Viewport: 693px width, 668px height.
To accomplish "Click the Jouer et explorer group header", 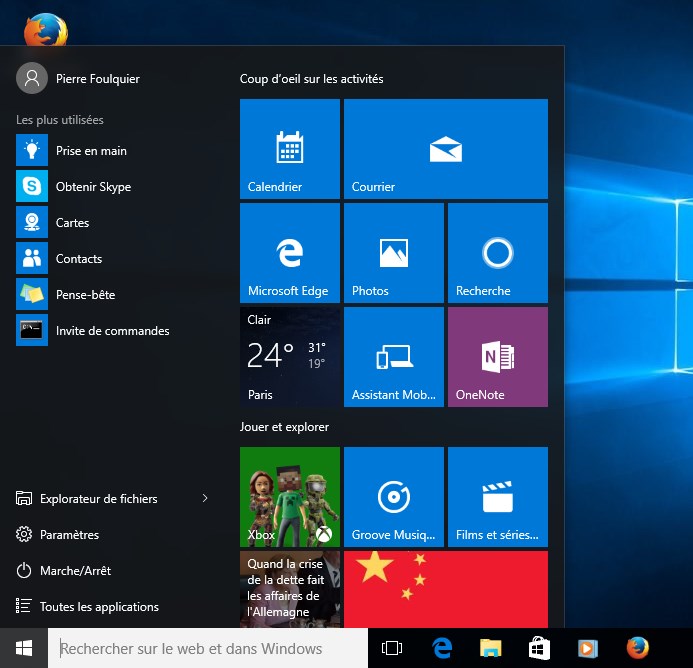I will pos(284,427).
